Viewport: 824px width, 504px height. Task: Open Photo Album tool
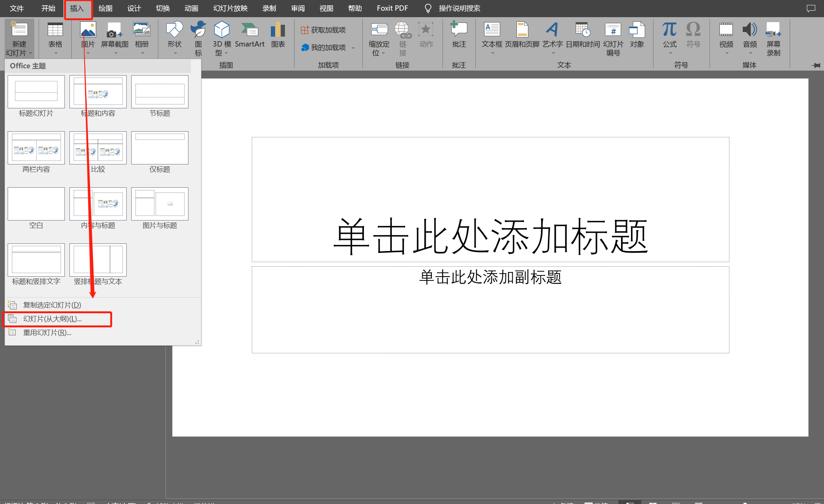click(x=142, y=38)
